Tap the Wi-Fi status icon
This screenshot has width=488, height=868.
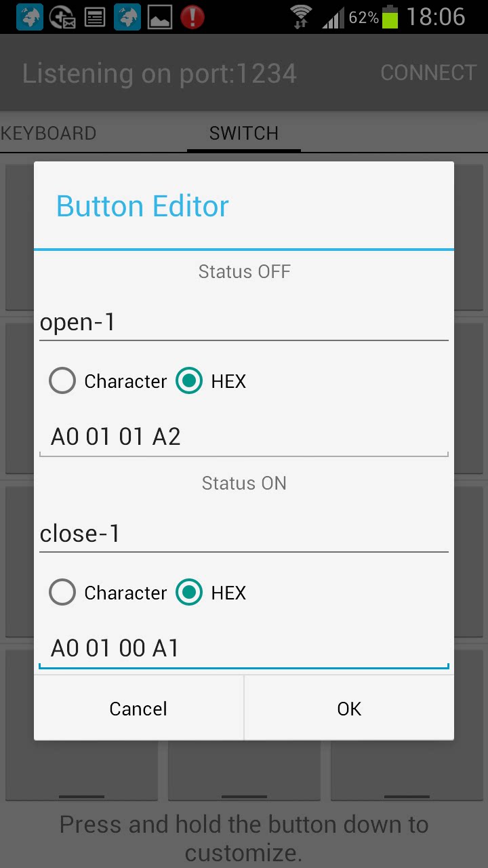coord(301,17)
